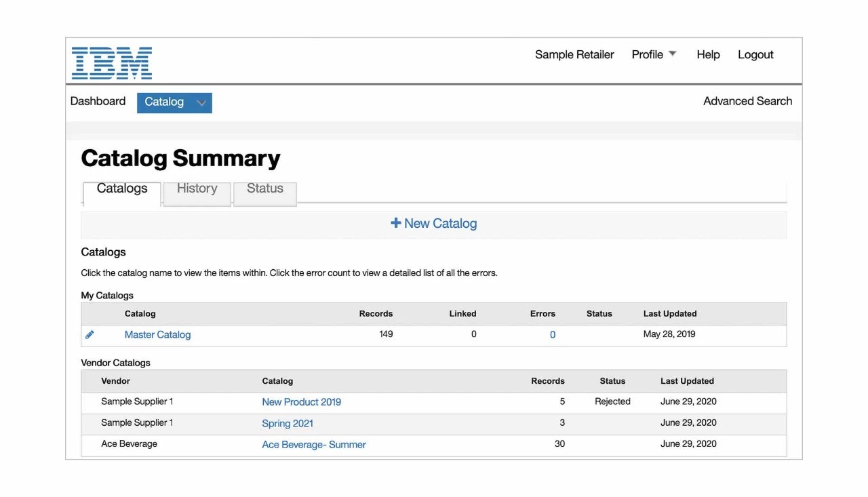Switch to the History tab
This screenshot has height=497, width=868.
pos(197,188)
